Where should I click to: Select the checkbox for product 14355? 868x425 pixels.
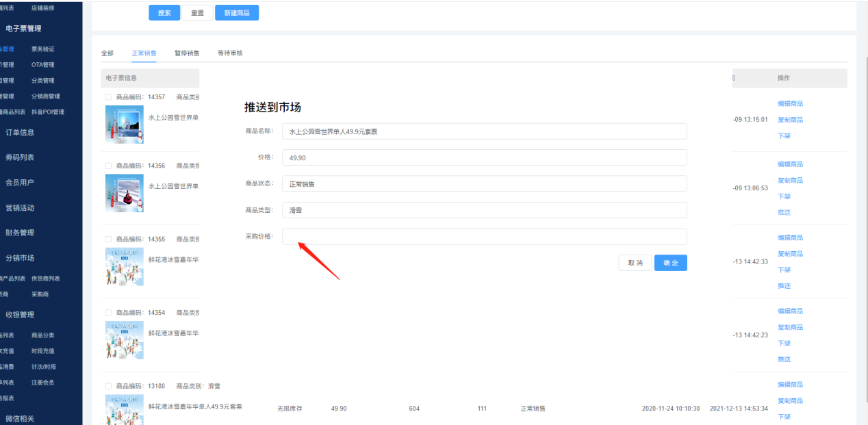[x=109, y=240]
